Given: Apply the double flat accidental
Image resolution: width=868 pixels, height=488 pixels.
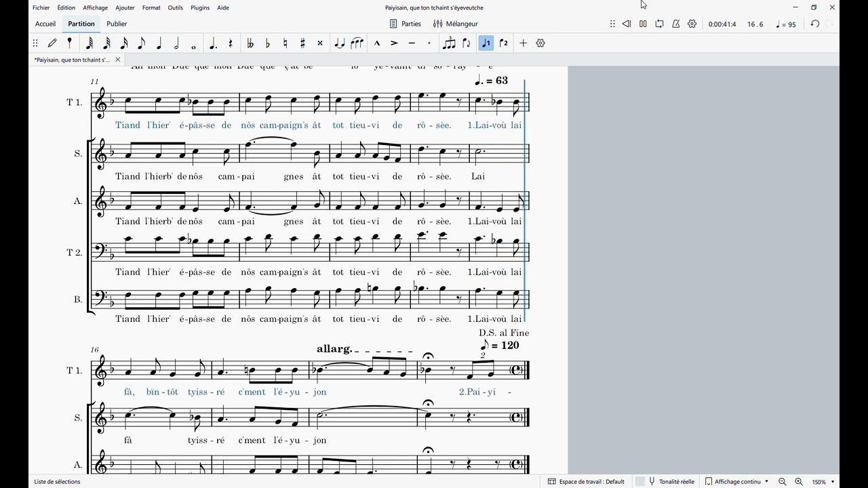Looking at the screenshot, I should pos(250,43).
